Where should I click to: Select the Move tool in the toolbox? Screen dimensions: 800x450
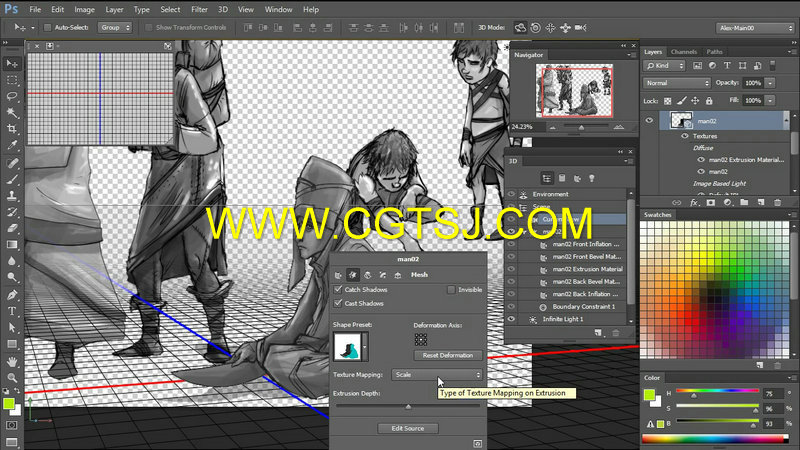(12, 64)
